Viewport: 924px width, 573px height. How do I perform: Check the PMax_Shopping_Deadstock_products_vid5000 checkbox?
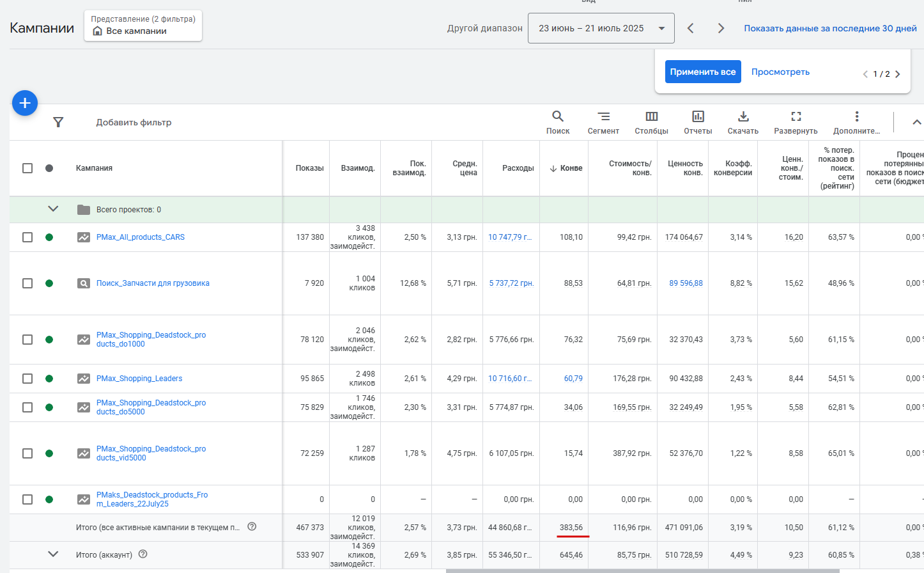(x=27, y=453)
